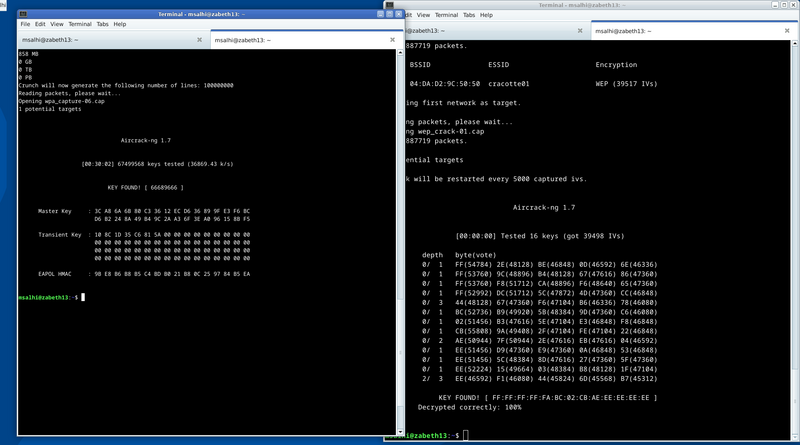Close second tab in left terminal
The height and width of the screenshot is (445, 800).
click(392, 40)
